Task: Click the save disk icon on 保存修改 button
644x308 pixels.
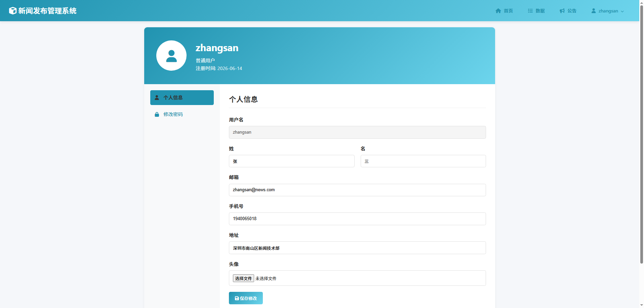Action: click(x=237, y=298)
